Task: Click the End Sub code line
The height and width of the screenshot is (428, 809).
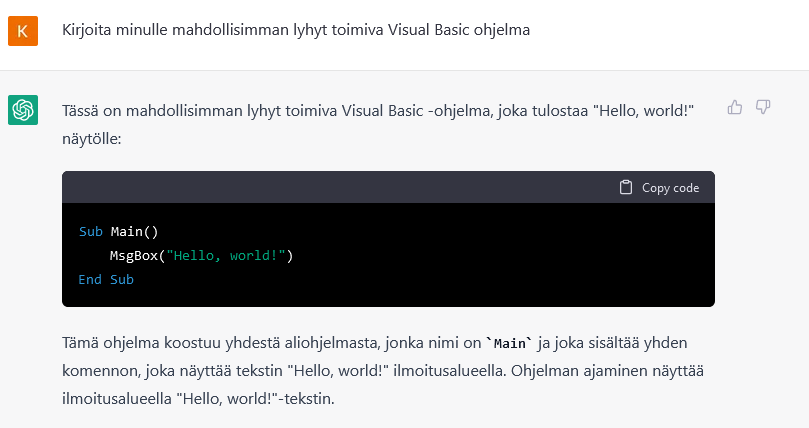Action: (x=106, y=279)
